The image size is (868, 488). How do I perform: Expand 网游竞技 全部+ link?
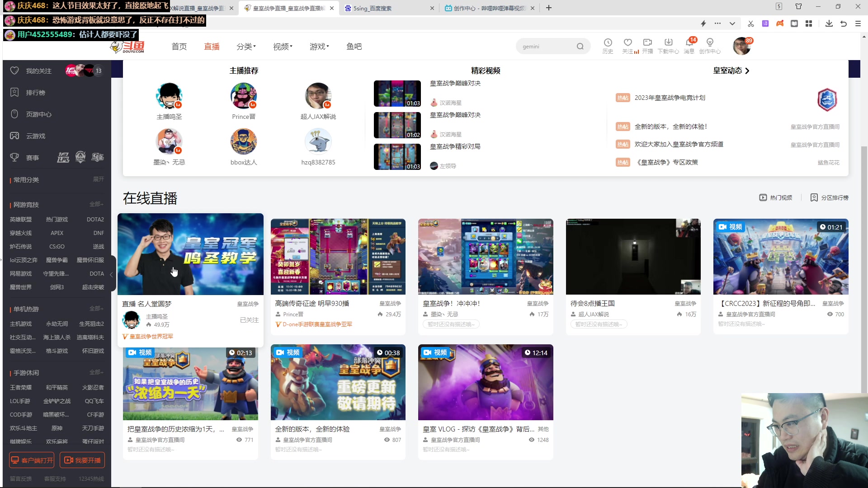[x=96, y=204]
